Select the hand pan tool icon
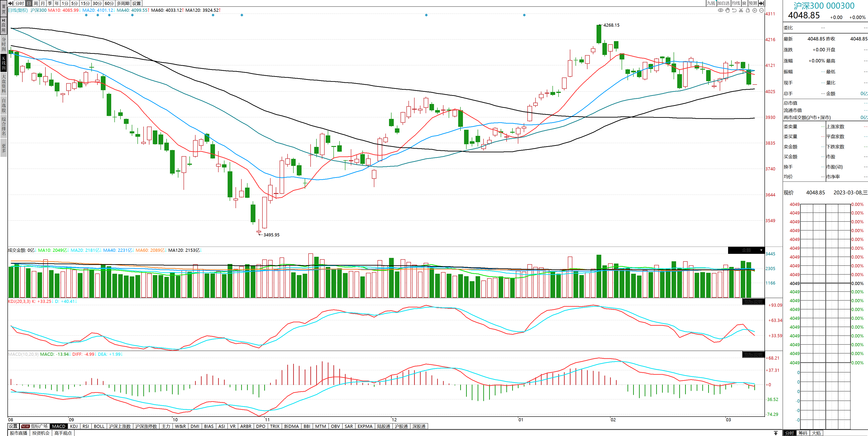Screen dimensions: 868x436 point(727,10)
